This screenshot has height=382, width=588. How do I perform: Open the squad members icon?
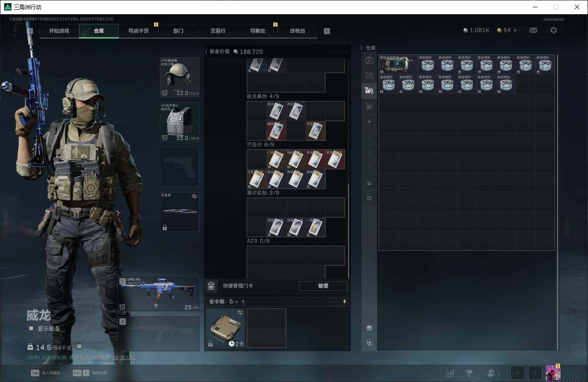pyautogui.click(x=494, y=373)
